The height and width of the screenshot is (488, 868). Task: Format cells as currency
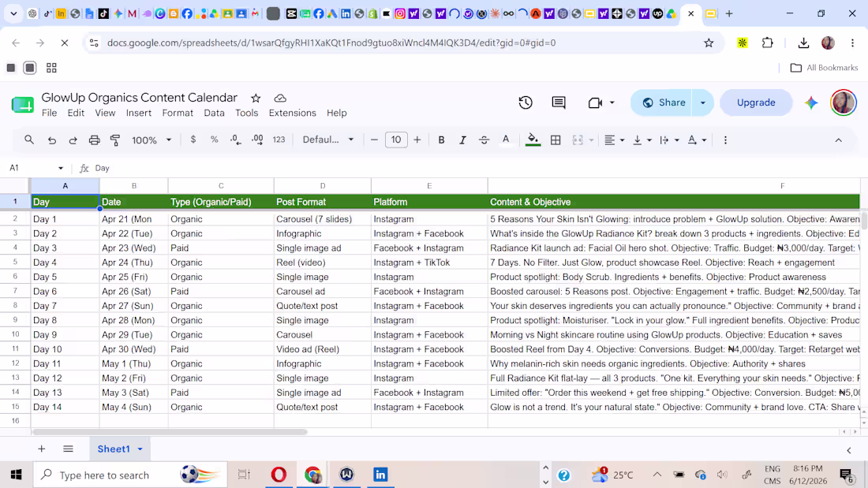193,140
